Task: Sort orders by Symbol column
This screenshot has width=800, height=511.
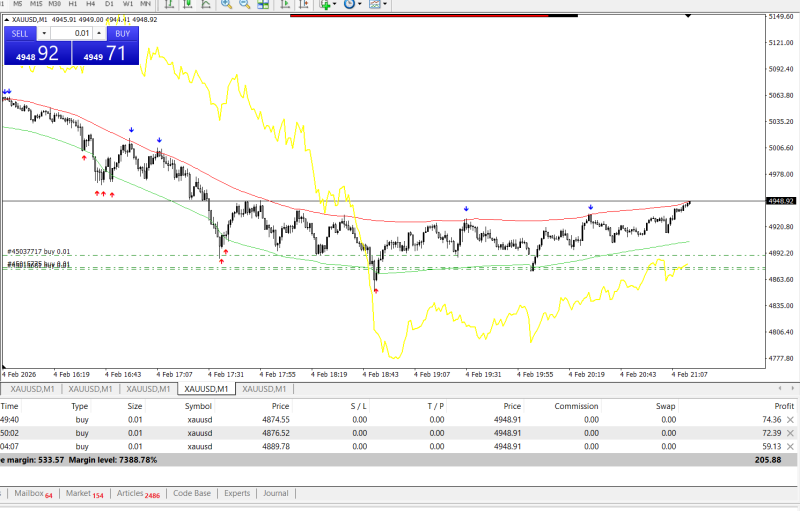Action: click(x=198, y=406)
